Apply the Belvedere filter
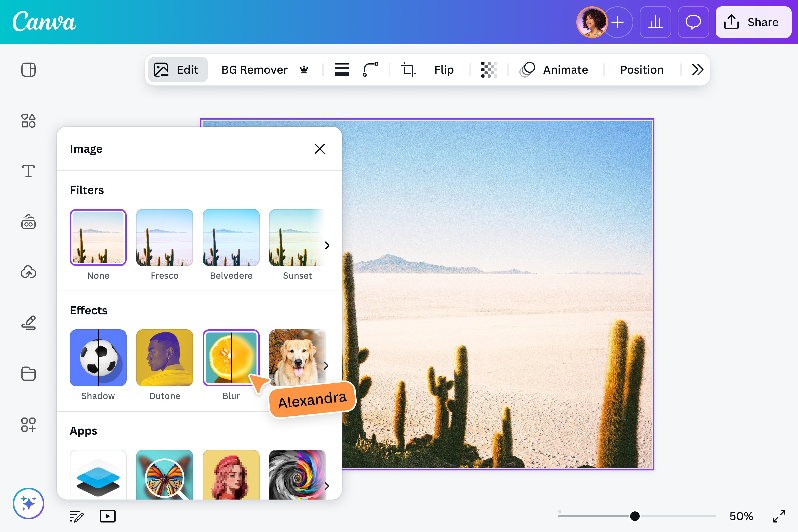The height and width of the screenshot is (532, 798). click(x=231, y=237)
